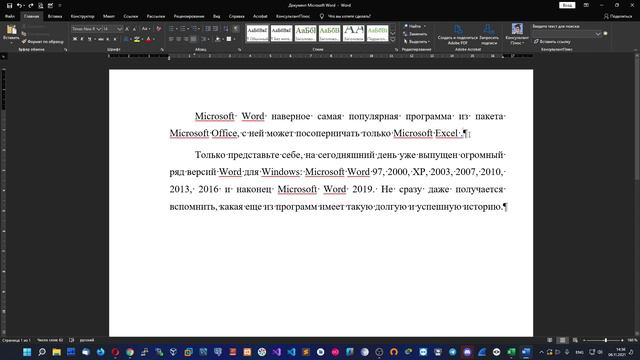Apply yellow text highlight color
The image size is (640, 360).
pyautogui.click(x=137, y=39)
